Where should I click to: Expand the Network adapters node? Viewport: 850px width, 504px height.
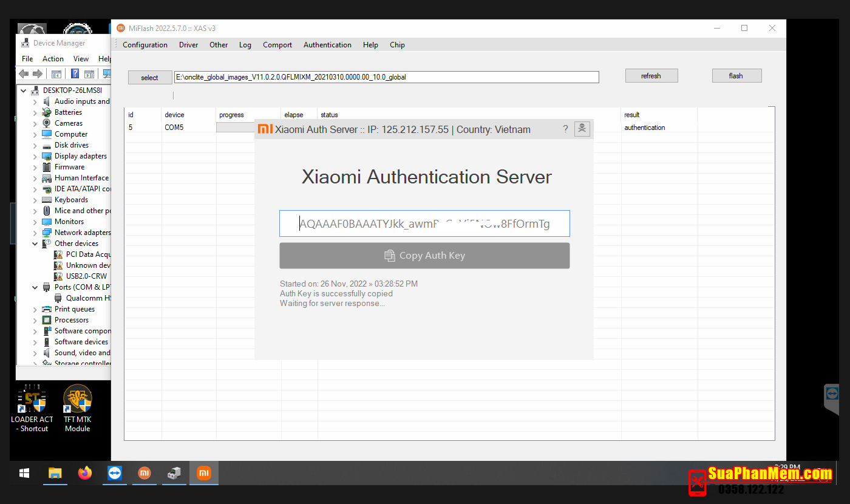pyautogui.click(x=35, y=233)
